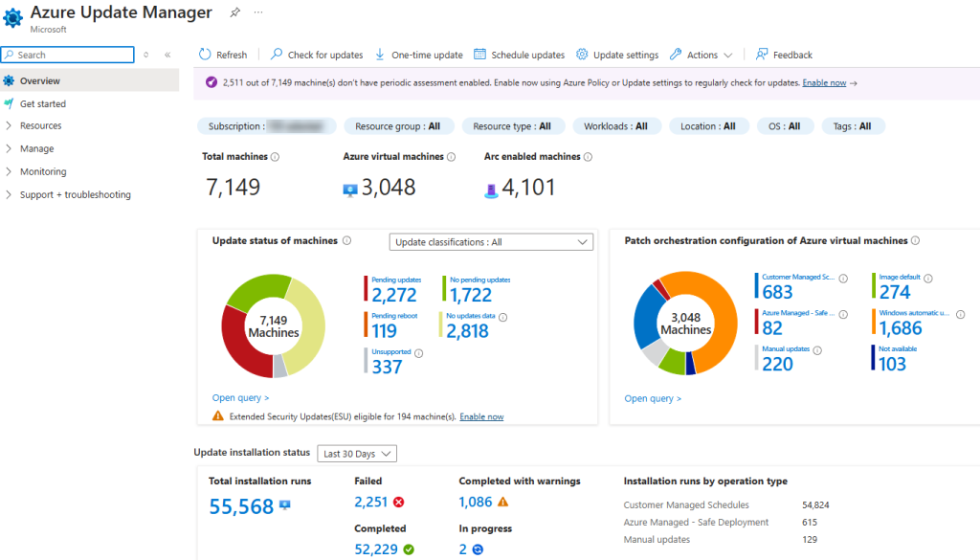The image size is (980, 560).
Task: Open the Update classifications dropdown
Action: pos(490,241)
